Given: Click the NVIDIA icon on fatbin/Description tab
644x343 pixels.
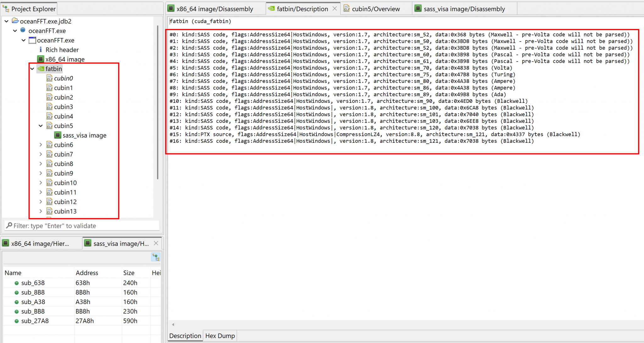Looking at the screenshot, I should (271, 8).
